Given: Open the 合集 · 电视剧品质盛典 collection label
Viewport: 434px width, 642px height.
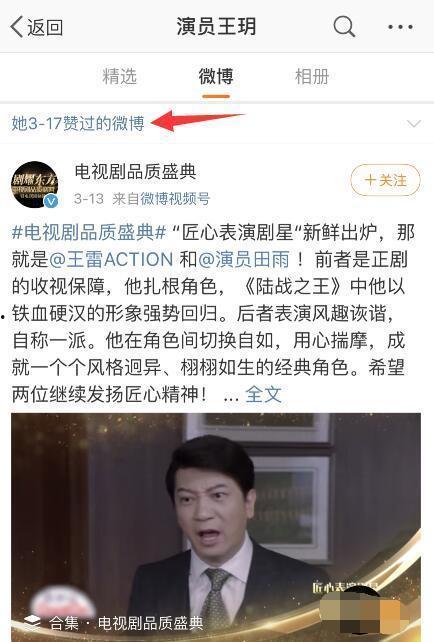Looking at the screenshot, I should coord(126,623).
